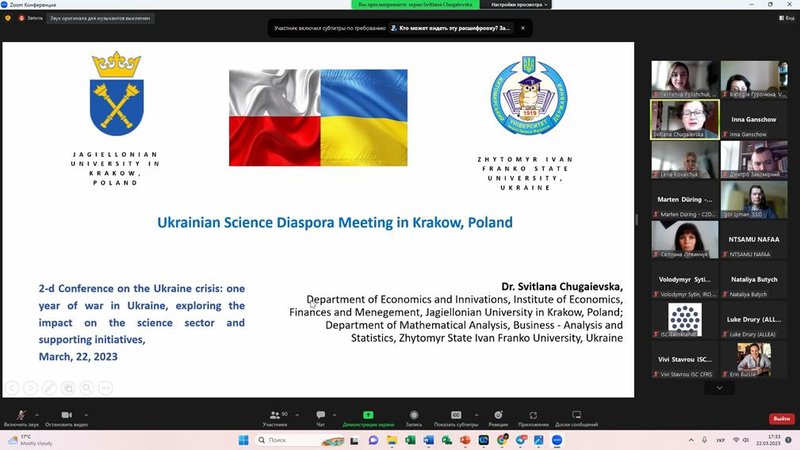
Task: Open the Участники participants panel
Action: [x=275, y=418]
